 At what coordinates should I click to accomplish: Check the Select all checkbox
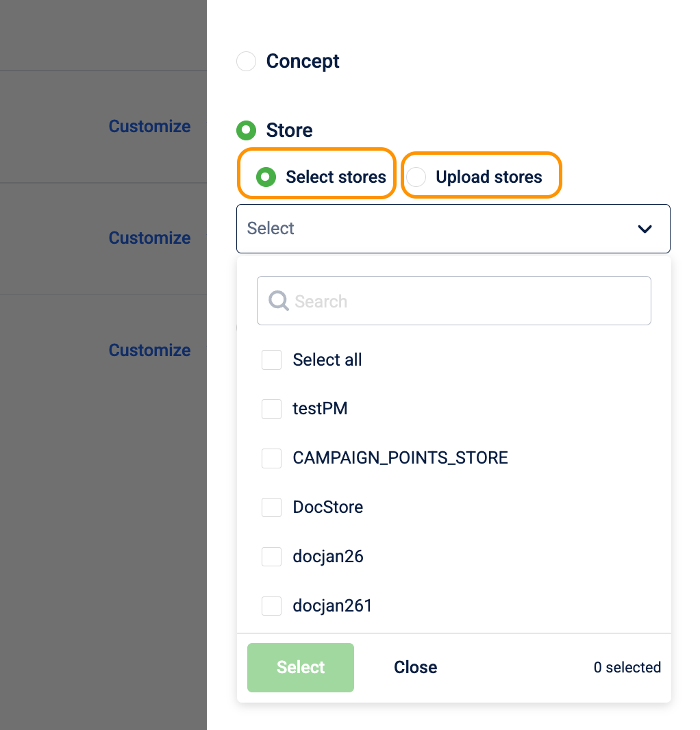click(x=272, y=360)
